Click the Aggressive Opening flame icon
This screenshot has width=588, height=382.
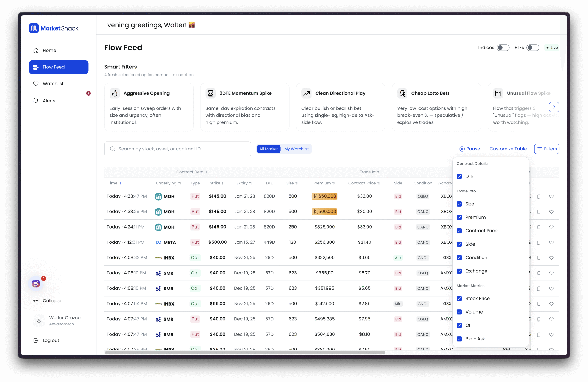coord(115,93)
